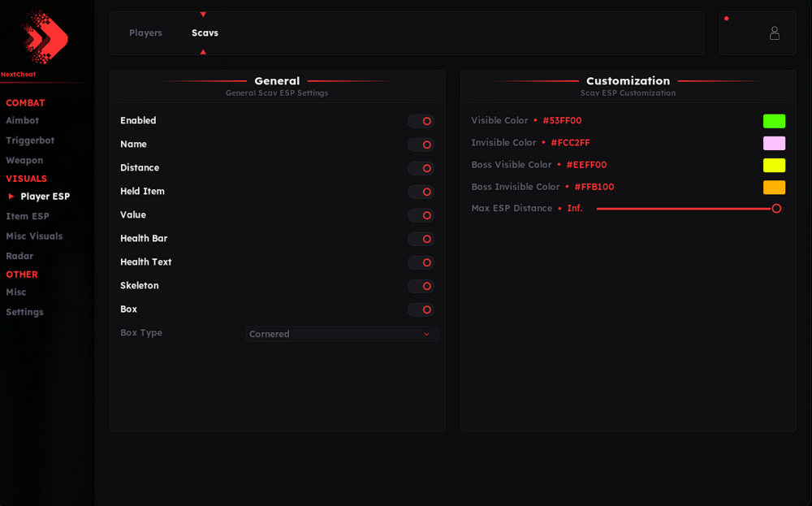Toggle the Held Item switch
Image resolution: width=812 pixels, height=506 pixels.
click(x=421, y=192)
